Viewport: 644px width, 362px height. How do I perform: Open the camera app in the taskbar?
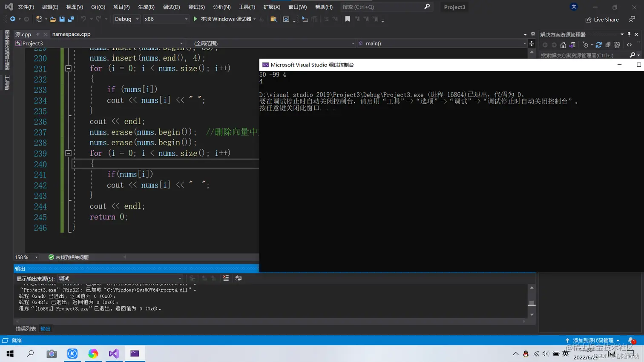(x=52, y=353)
